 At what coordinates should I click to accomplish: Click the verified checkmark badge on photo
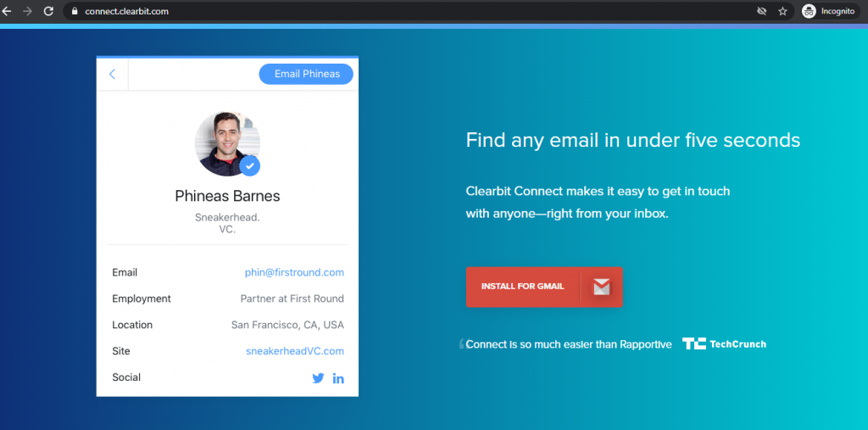(x=250, y=165)
